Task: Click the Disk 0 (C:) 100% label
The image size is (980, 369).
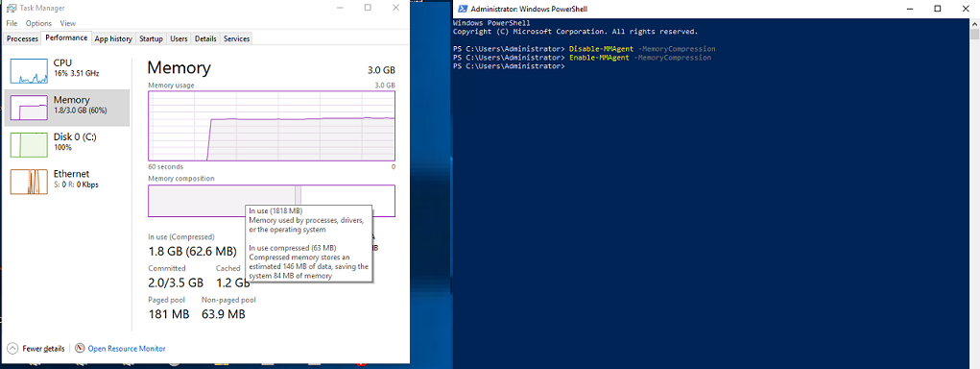Action: (74, 141)
